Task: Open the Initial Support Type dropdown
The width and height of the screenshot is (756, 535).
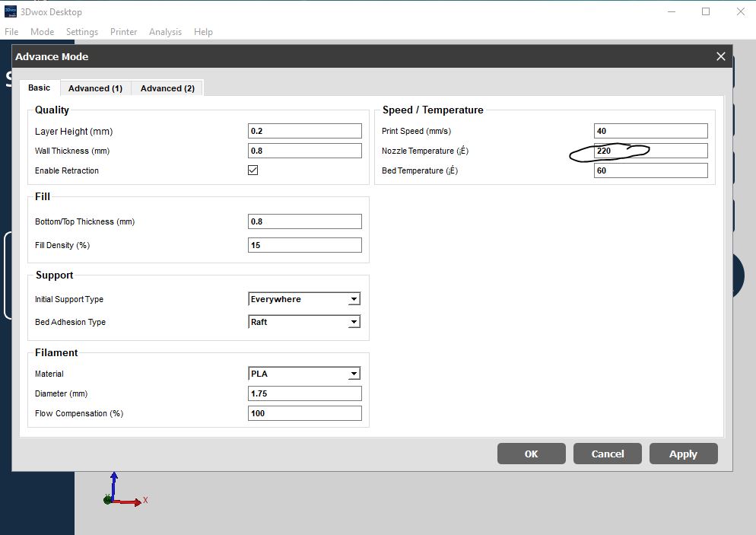Action: coord(304,299)
